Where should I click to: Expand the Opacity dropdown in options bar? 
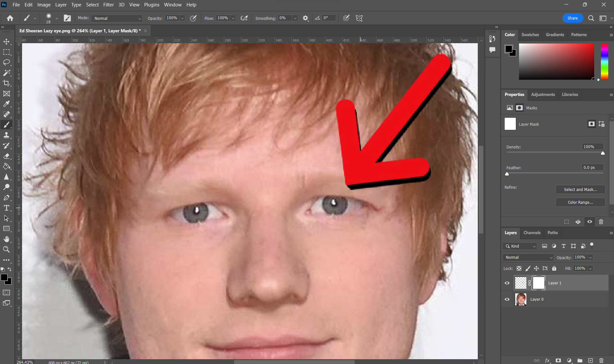(x=182, y=18)
